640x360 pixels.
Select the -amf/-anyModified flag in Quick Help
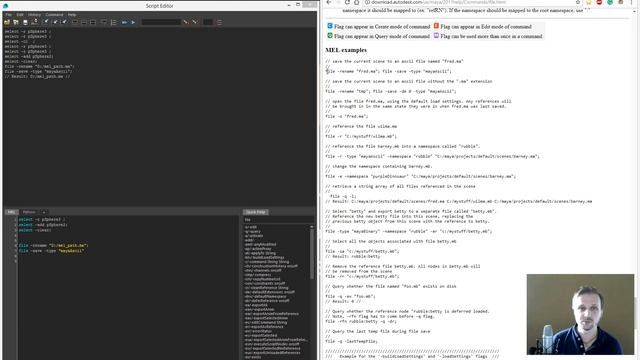tap(260, 244)
